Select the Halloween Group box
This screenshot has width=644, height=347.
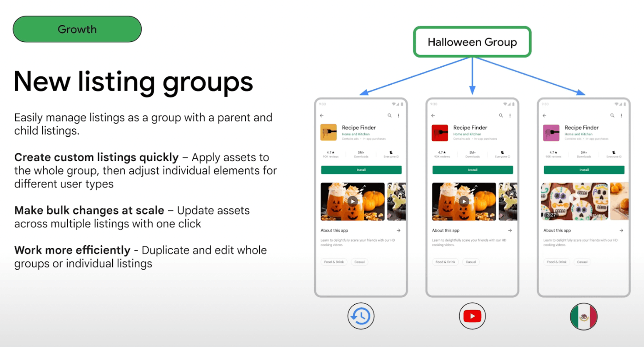472,42
